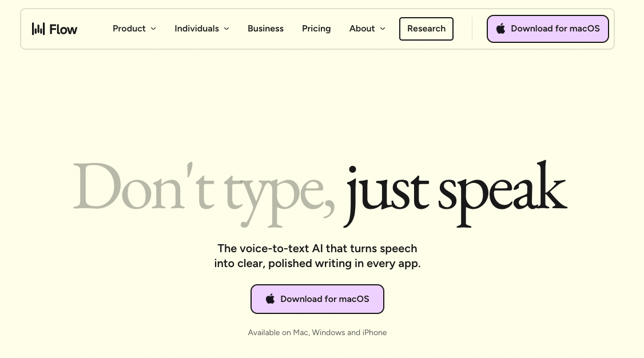The width and height of the screenshot is (644, 358).
Task: Expand the Product dropdown chevron
Action: click(153, 29)
